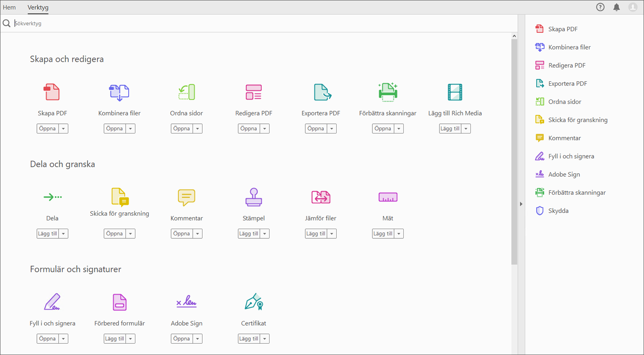Click Lägg till under Jämför filer
This screenshot has width=644, height=355.
click(x=316, y=234)
